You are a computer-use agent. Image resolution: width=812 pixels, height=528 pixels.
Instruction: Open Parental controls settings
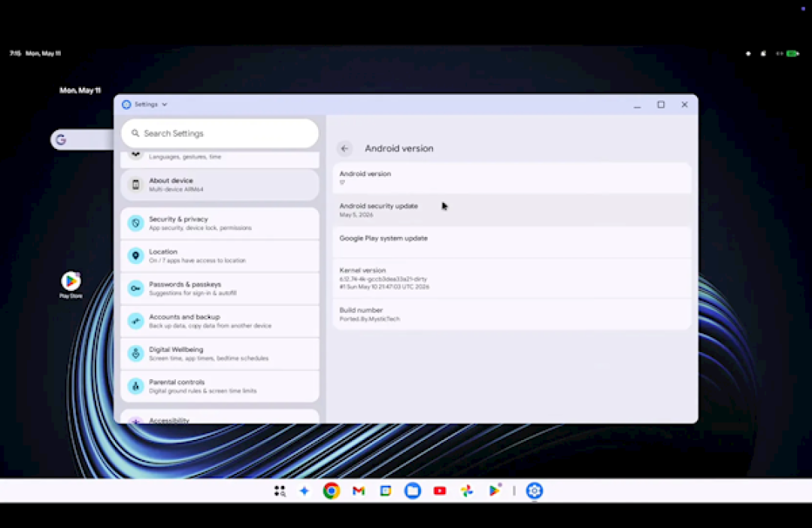tap(220, 387)
